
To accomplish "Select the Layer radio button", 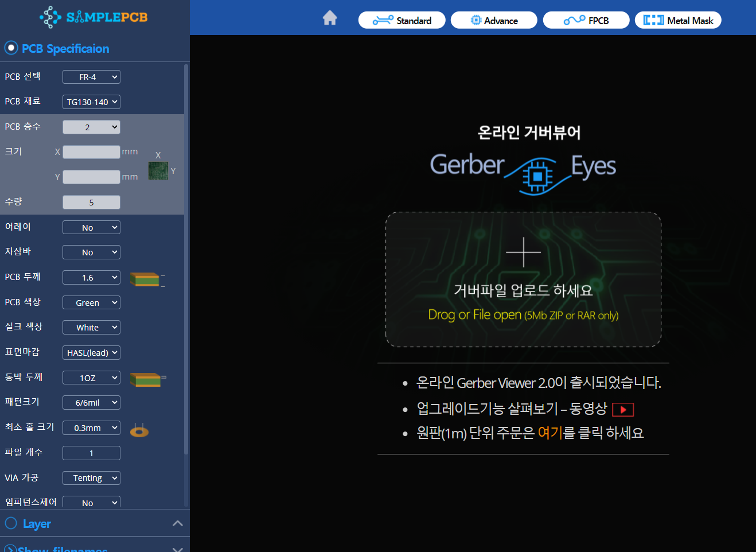I will 11,523.
